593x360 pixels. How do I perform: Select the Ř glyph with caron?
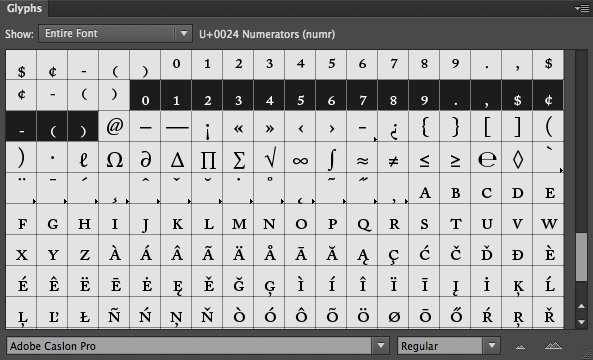548,312
